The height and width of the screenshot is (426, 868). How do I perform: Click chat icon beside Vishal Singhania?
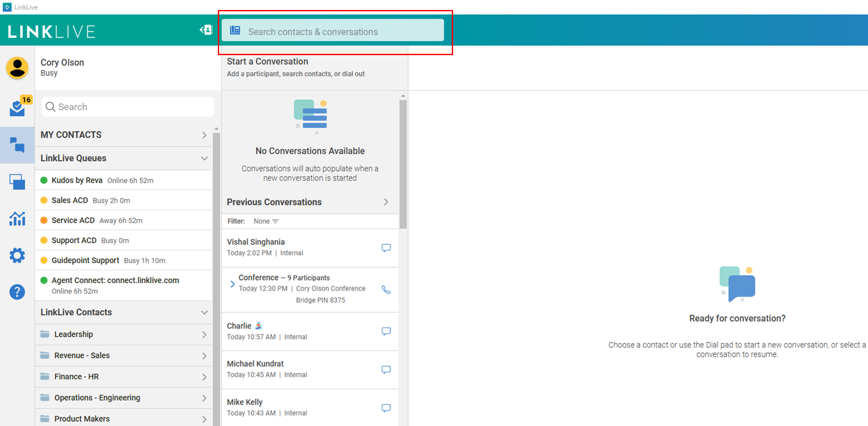click(386, 248)
